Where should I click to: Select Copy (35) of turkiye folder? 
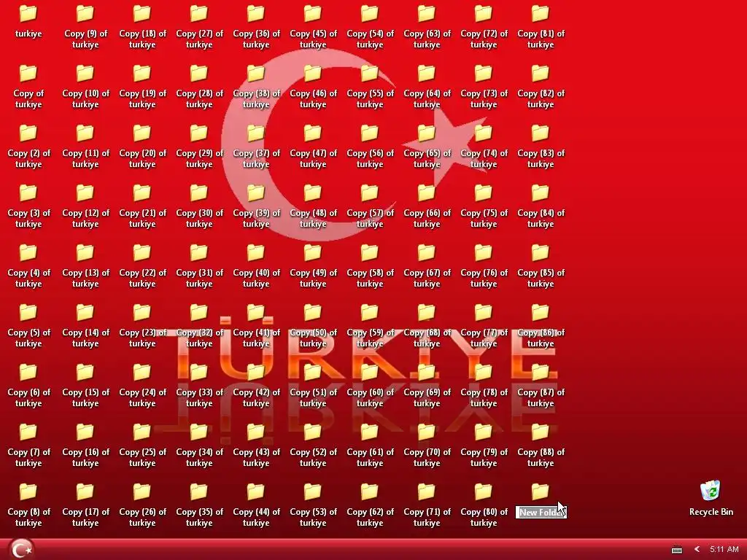199,492
